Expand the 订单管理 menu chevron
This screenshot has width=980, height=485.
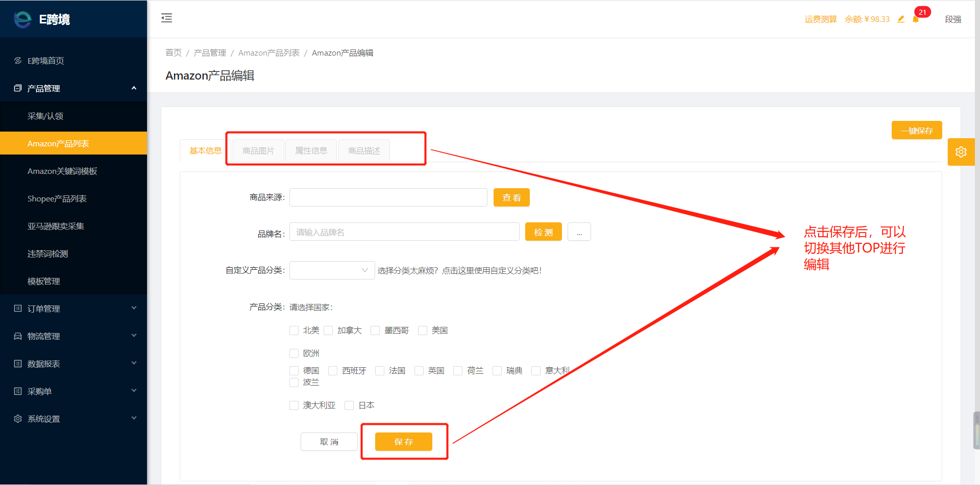(134, 308)
